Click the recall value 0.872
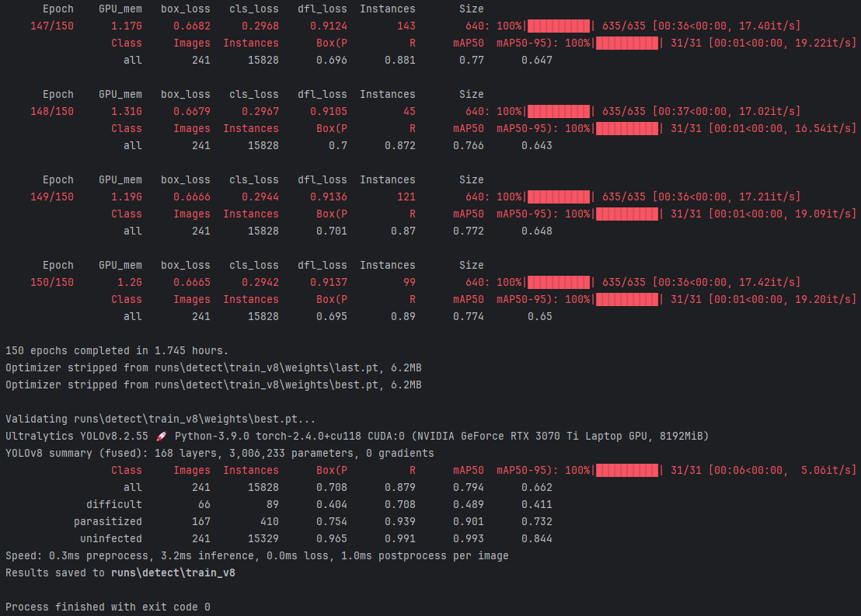Image resolution: width=861 pixels, height=616 pixels. pyautogui.click(x=399, y=145)
